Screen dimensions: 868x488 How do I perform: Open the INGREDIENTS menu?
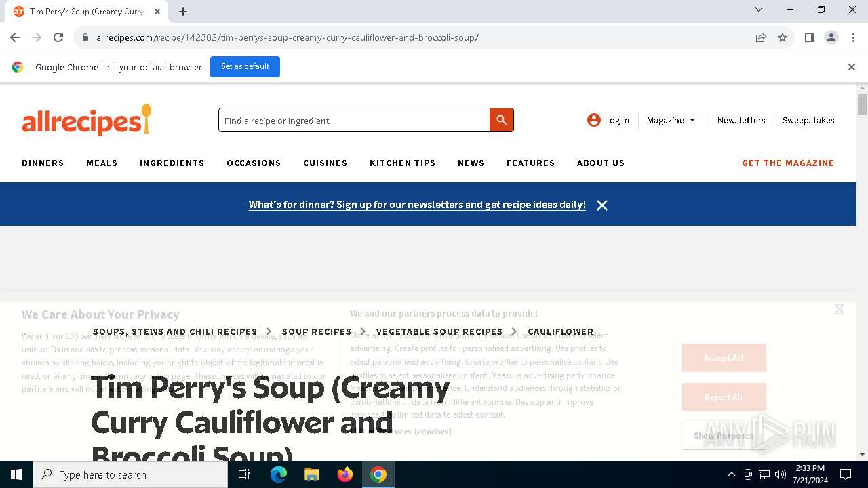172,163
